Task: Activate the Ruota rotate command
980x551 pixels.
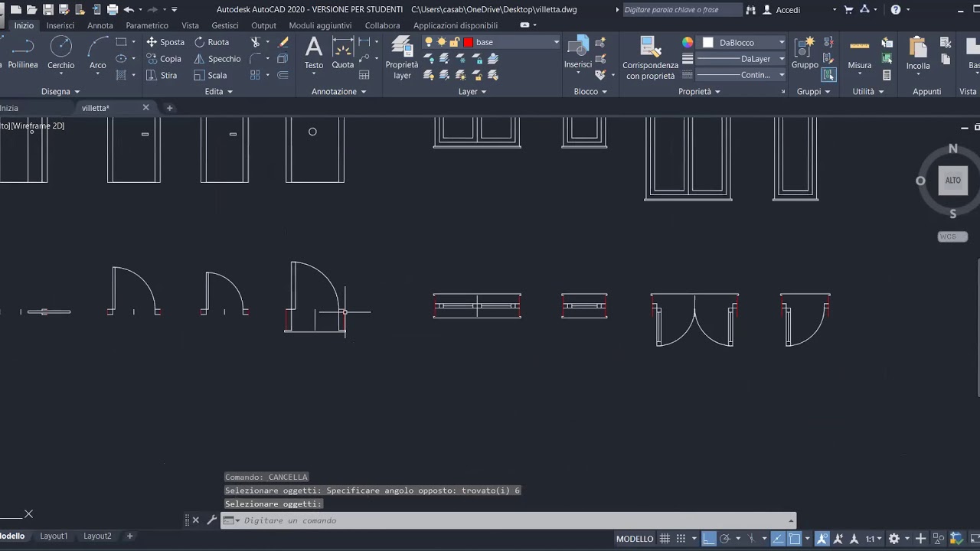Action: coord(212,42)
